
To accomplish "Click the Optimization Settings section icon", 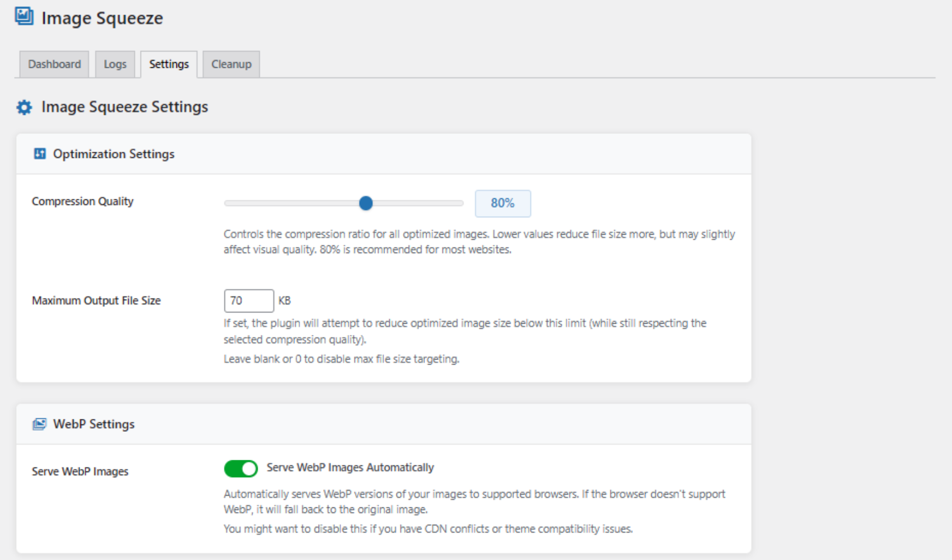I will pyautogui.click(x=40, y=153).
